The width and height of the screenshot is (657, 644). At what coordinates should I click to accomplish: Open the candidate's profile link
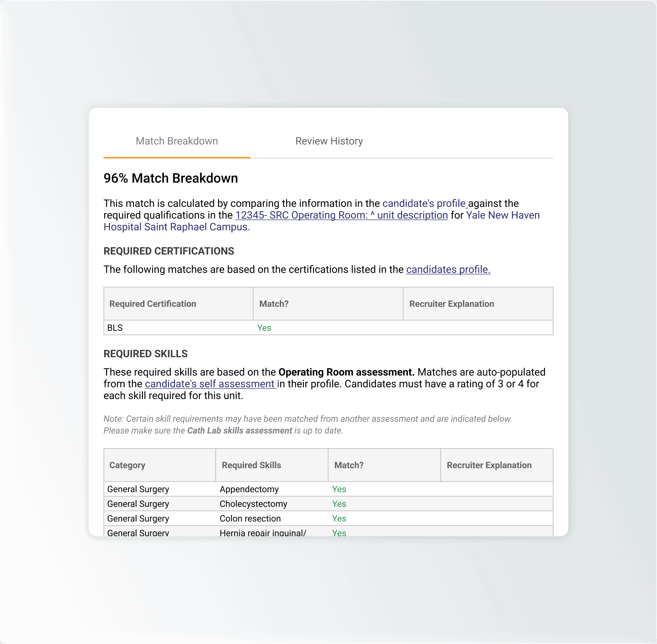coord(424,203)
